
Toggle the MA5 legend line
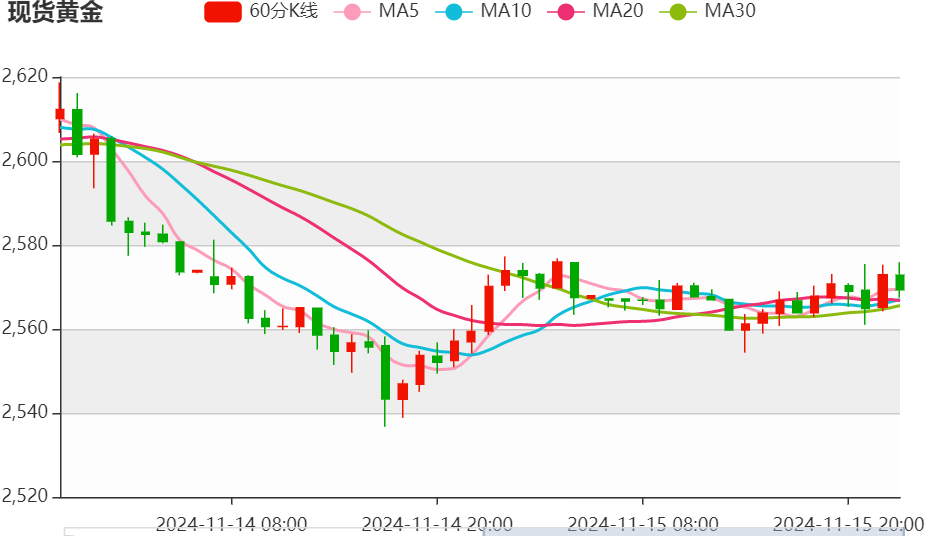coord(376,11)
